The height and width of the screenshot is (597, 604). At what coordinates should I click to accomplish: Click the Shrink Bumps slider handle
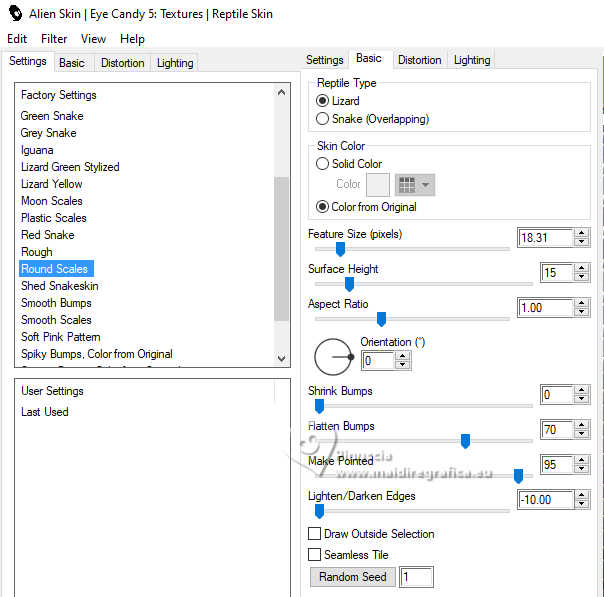pos(319,406)
